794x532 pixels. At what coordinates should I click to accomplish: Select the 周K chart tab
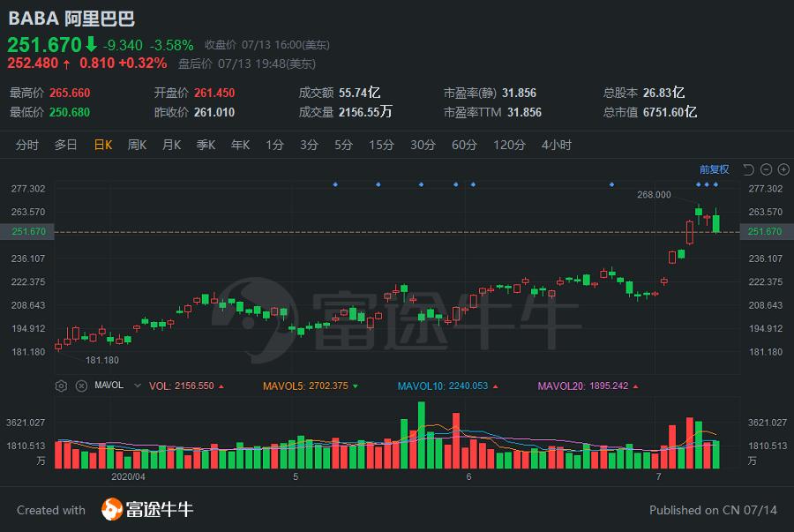(138, 146)
